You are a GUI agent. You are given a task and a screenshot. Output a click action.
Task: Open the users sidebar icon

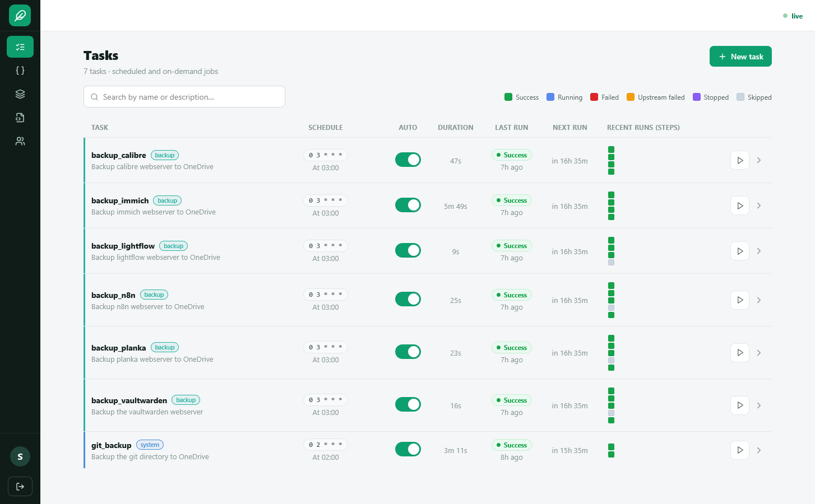pyautogui.click(x=20, y=141)
